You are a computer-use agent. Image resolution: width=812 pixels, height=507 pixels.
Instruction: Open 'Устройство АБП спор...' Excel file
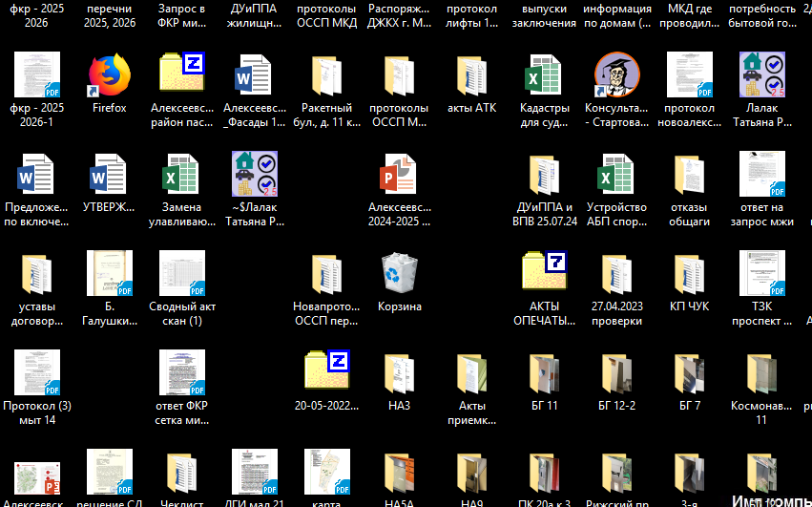tap(616, 175)
